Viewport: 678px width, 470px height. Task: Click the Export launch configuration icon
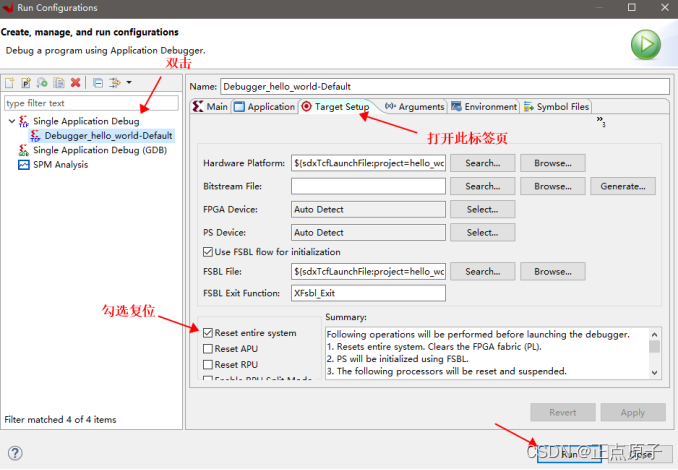[42, 82]
